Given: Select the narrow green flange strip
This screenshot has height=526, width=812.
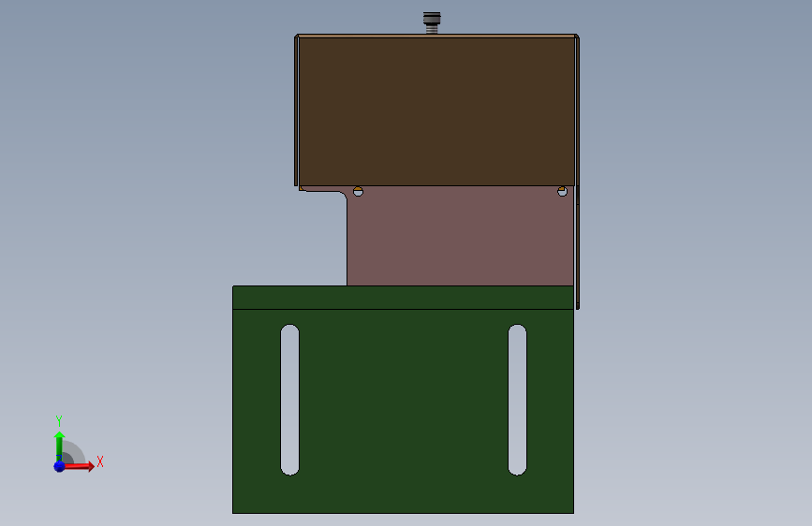Looking at the screenshot, I should [403, 298].
